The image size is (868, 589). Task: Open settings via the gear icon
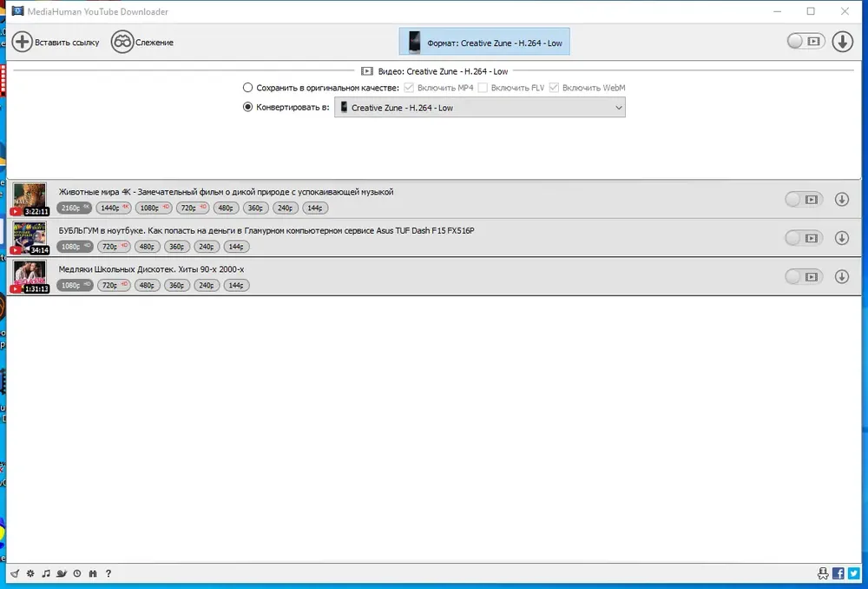[x=30, y=573]
